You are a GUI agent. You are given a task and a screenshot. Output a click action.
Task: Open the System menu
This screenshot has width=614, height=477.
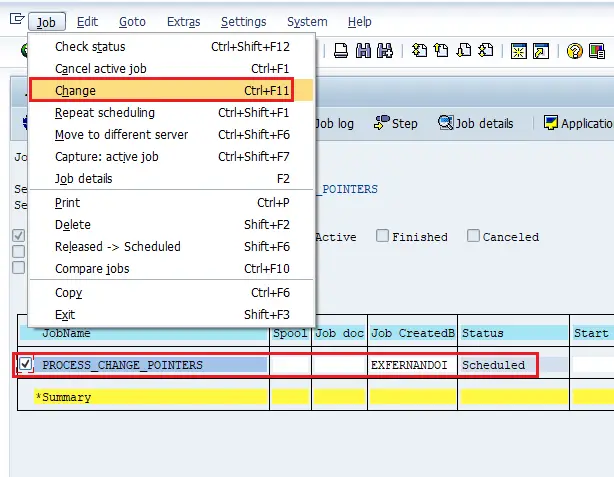(x=307, y=22)
